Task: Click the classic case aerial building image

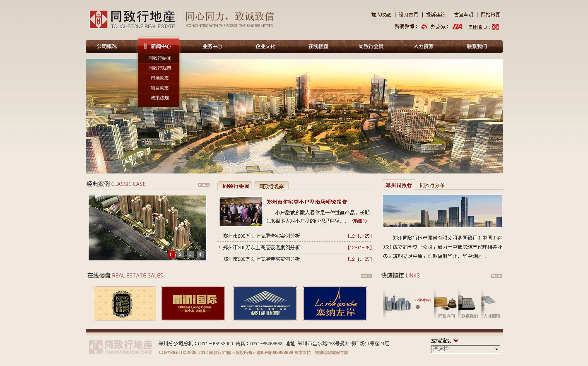Action: (x=147, y=228)
